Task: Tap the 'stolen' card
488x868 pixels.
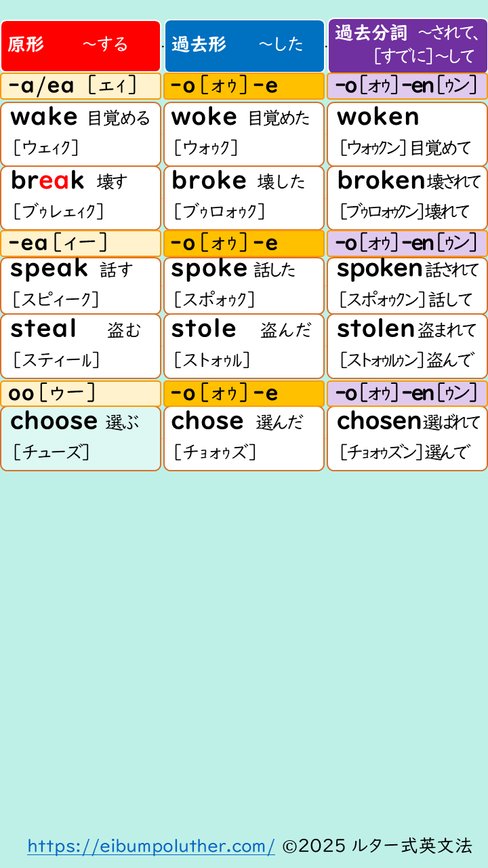Action: (407, 346)
